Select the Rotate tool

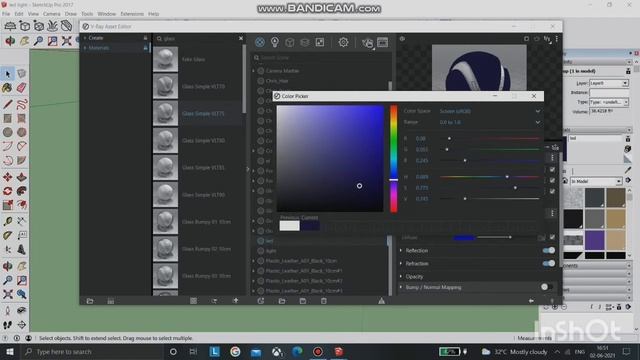click(7, 191)
